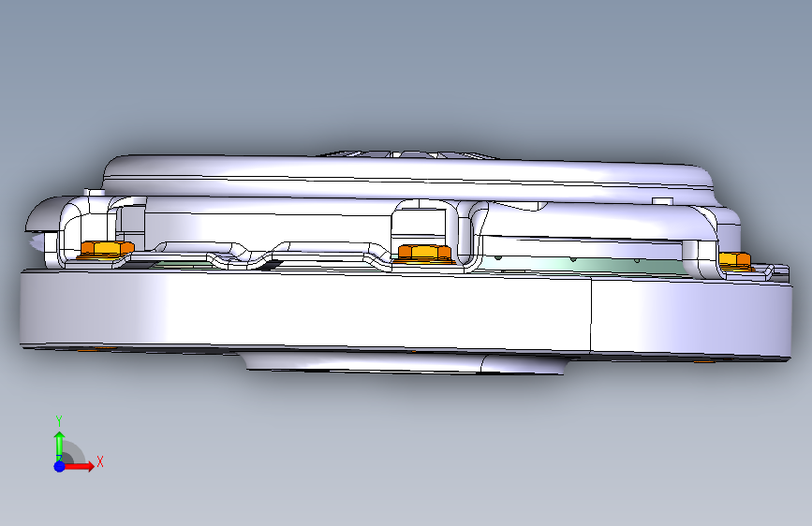The width and height of the screenshot is (812, 526).
Task: Select the small hub protruding below flange
Action: click(x=404, y=362)
